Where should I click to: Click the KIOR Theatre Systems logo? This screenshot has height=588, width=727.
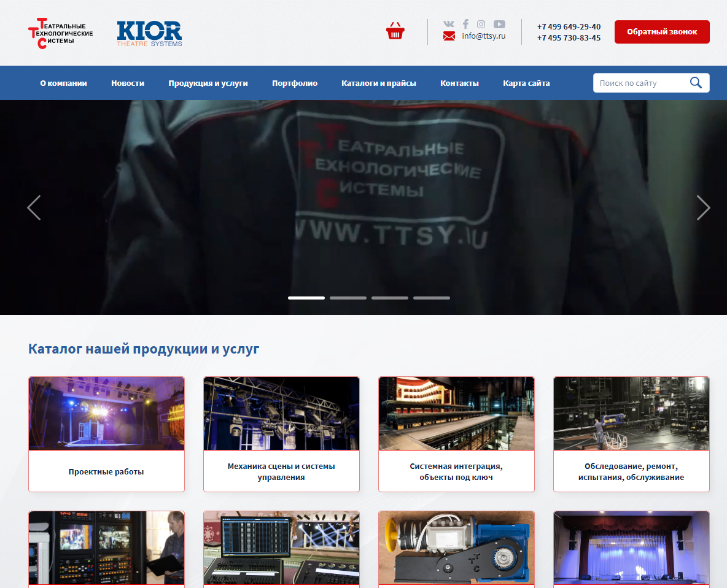pyautogui.click(x=149, y=34)
